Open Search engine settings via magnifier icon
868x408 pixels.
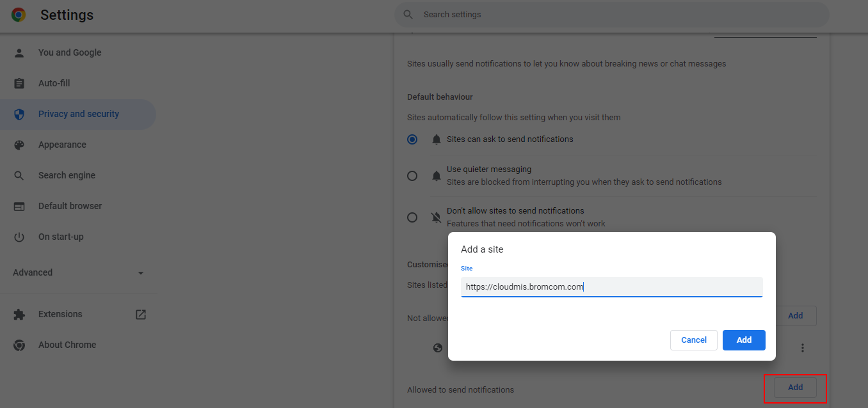[x=19, y=175]
